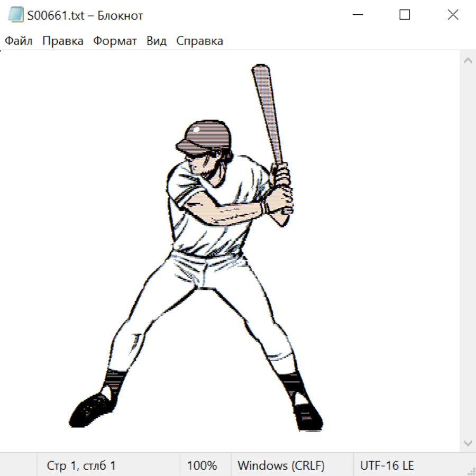
Task: Open the Формат menu
Action: click(115, 41)
